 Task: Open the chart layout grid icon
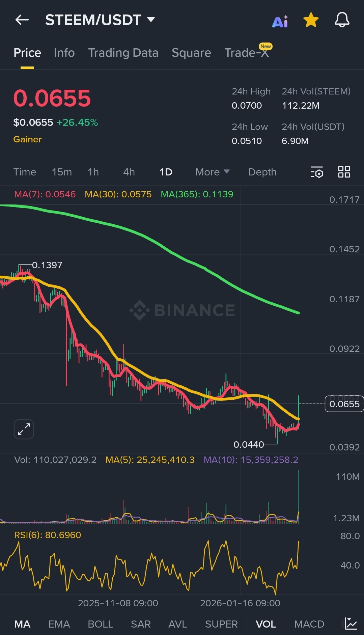[x=344, y=172]
